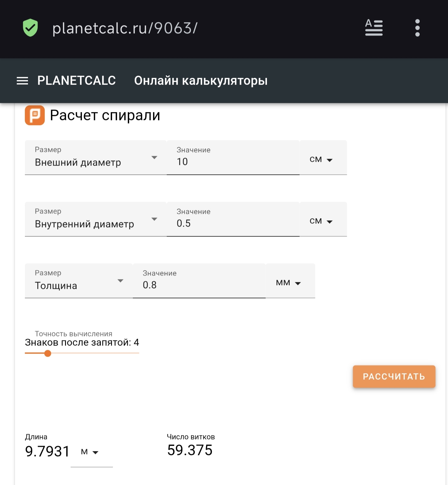Go to PLANETCALC home link
Screen dimensions: 448x485
(x=77, y=81)
